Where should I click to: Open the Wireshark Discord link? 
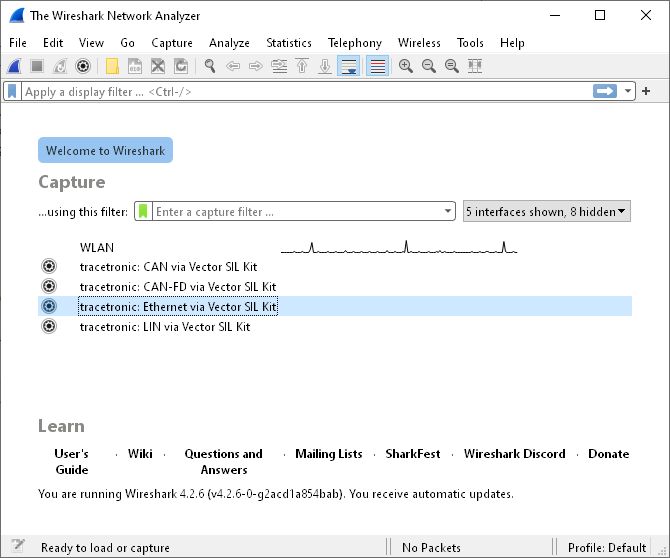pyautogui.click(x=514, y=454)
